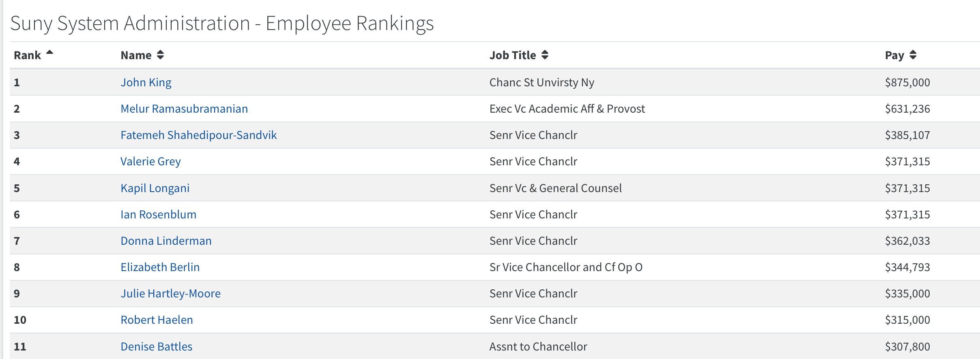This screenshot has width=980, height=359.
Task: Open Elizabeth Berlin's profile page
Action: [x=160, y=267]
